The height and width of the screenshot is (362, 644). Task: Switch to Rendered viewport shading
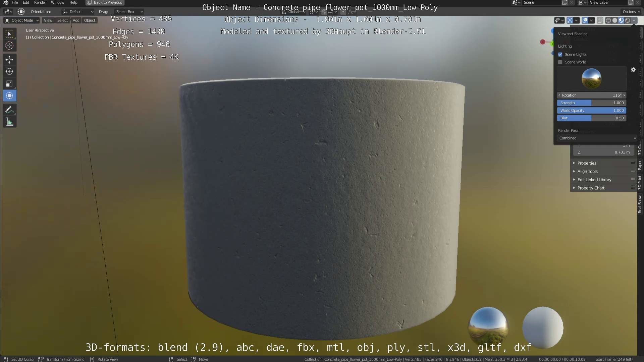627,20
